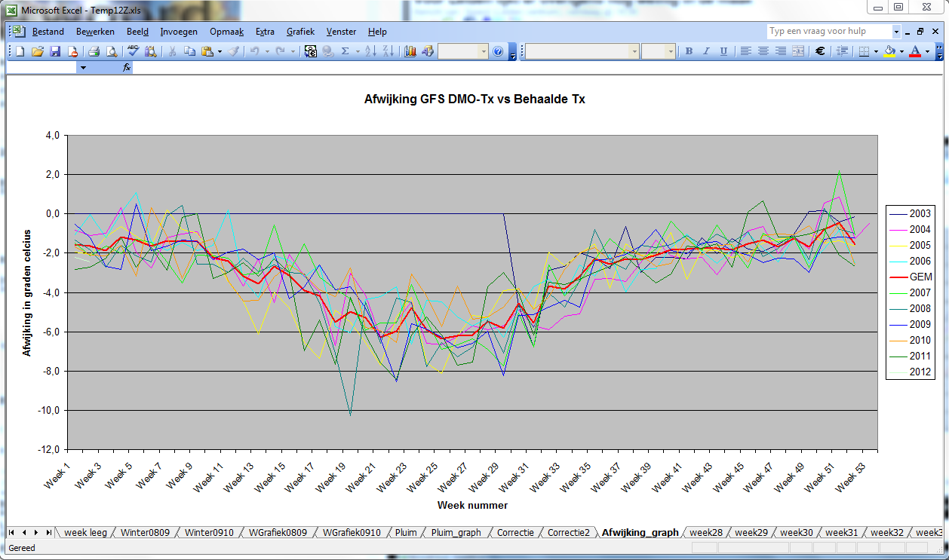
Task: Switch to the week28 sheet tab
Action: [706, 532]
